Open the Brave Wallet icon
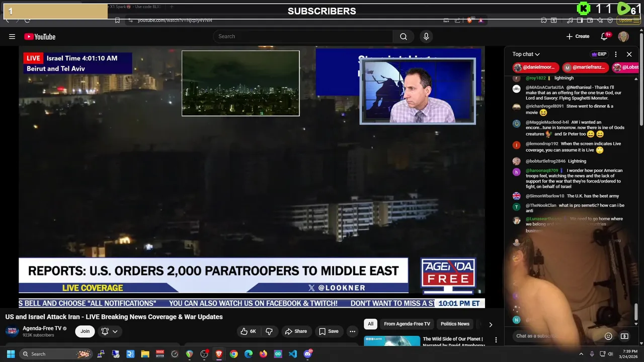 coord(589,20)
